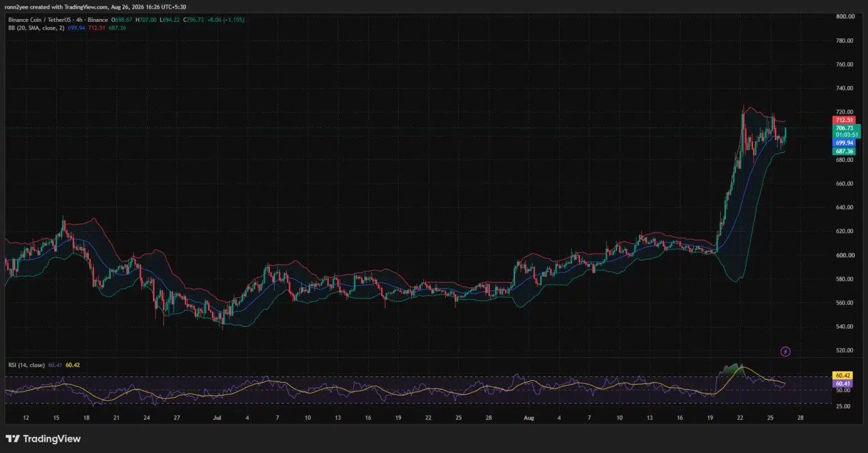Screen dimensions: 868x453
Task: Click the blue 699.94 price-axis label
Action: (844, 143)
